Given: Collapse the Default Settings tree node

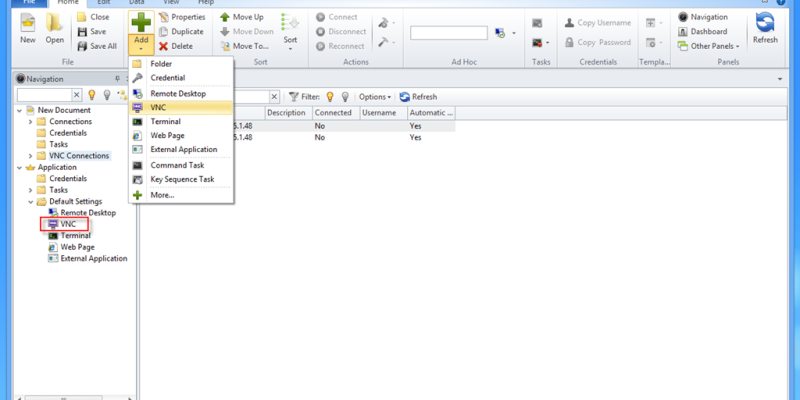Looking at the screenshot, I should [x=30, y=201].
